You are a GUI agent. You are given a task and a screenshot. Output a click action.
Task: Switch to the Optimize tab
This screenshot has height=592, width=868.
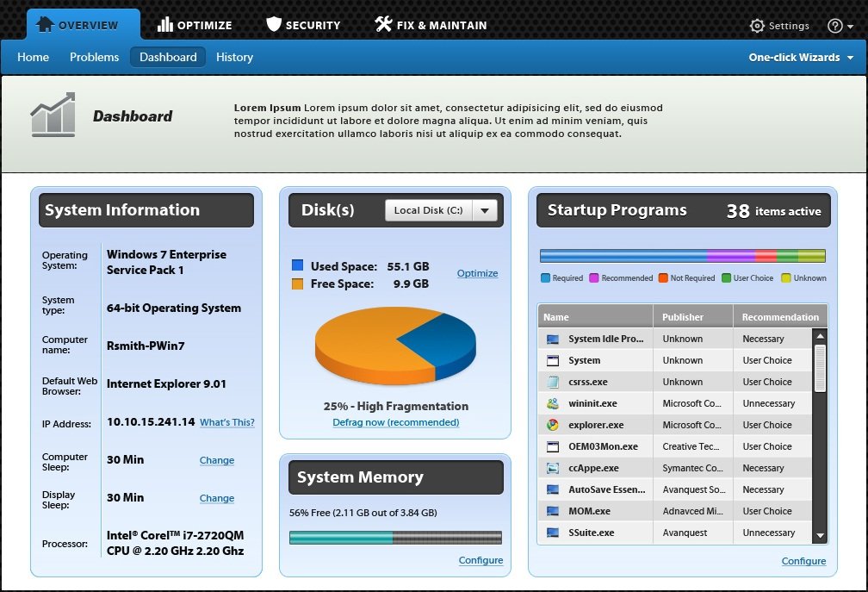195,25
